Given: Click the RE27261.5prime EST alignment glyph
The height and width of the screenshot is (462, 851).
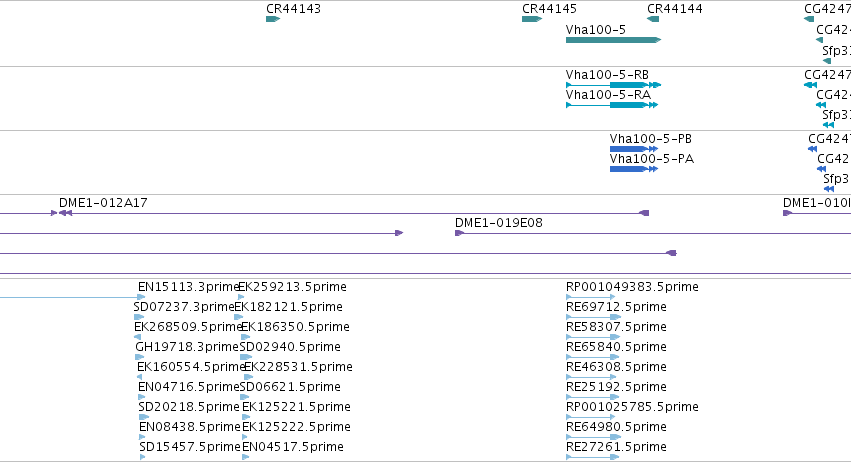Looking at the screenshot, I should 592,457.
